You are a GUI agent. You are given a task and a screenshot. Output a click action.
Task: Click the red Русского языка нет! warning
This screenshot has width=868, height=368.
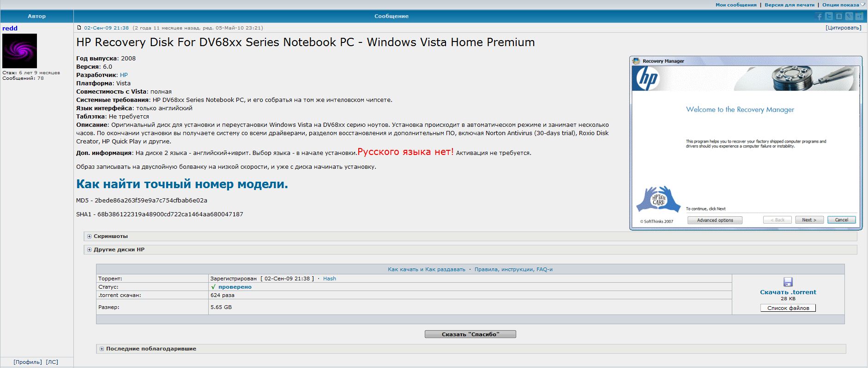pyautogui.click(x=405, y=152)
